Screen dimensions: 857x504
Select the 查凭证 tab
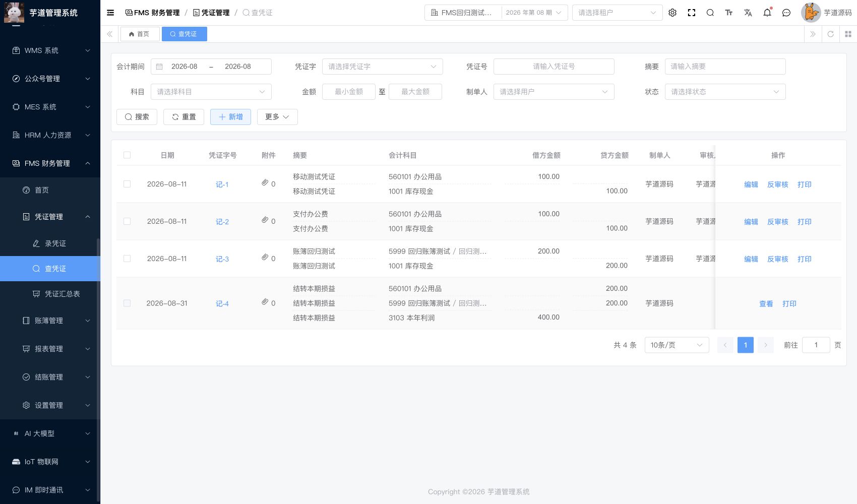184,34
